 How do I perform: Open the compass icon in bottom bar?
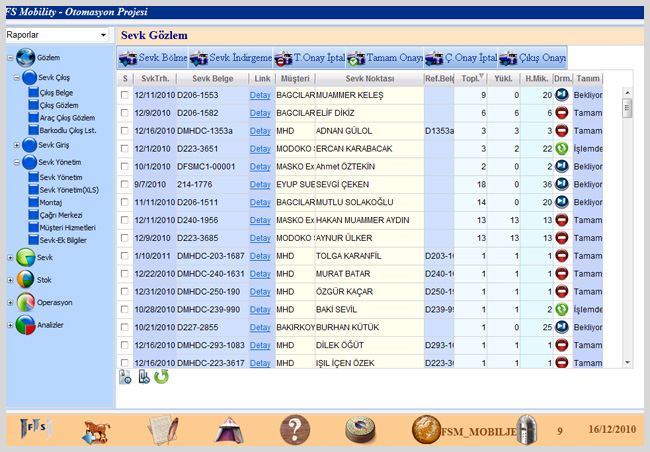tap(360, 430)
